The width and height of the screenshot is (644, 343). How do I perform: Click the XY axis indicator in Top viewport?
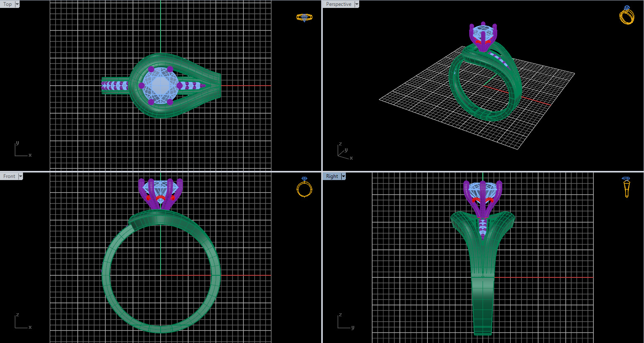click(23, 149)
